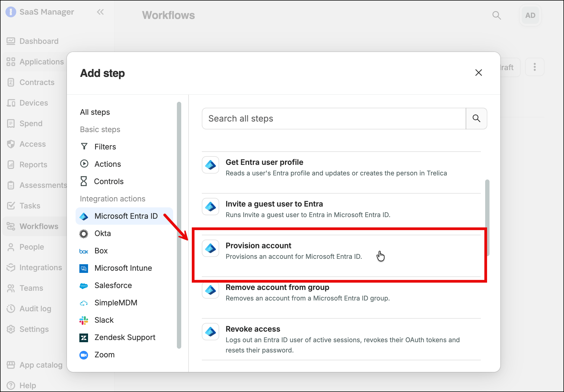Screen dimensions: 564x392
Task: Click the steps list scrollbar
Action: click(x=487, y=218)
